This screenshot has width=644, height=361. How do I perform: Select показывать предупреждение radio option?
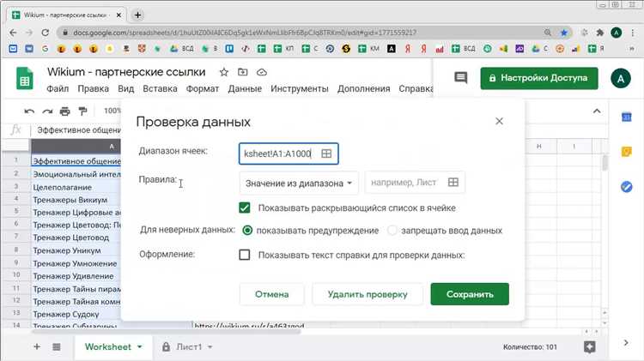pos(247,230)
